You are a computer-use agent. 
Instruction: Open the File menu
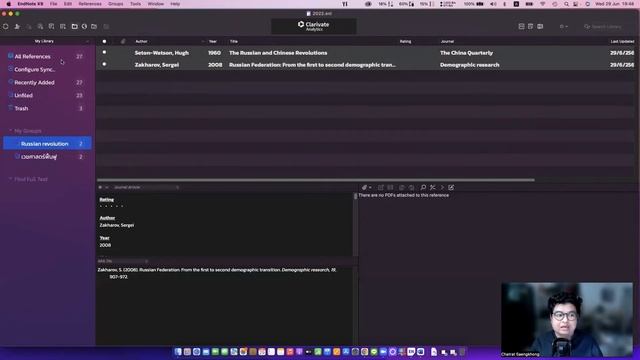tap(53, 4)
